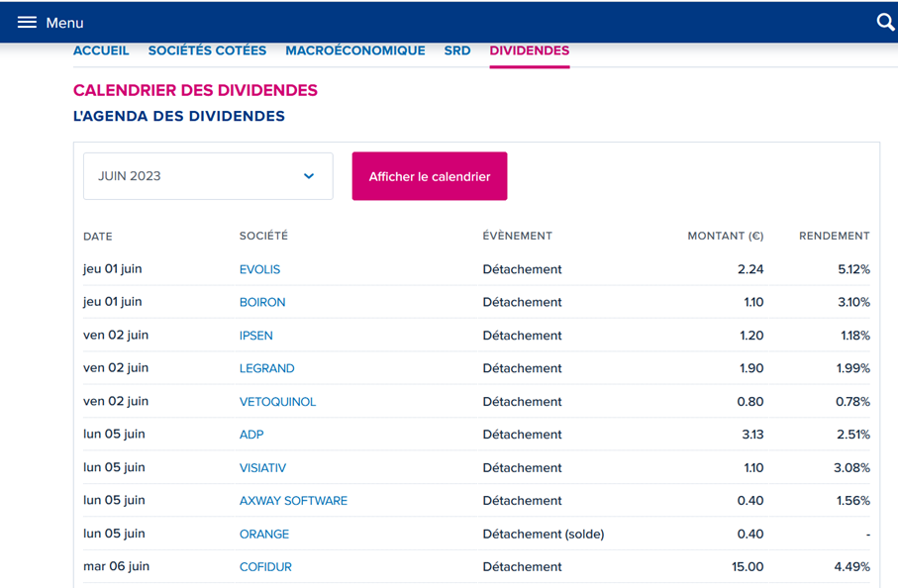Click the 0.78% yield for VETOQUINOL
This screenshot has width=898, height=588.
coord(852,401)
